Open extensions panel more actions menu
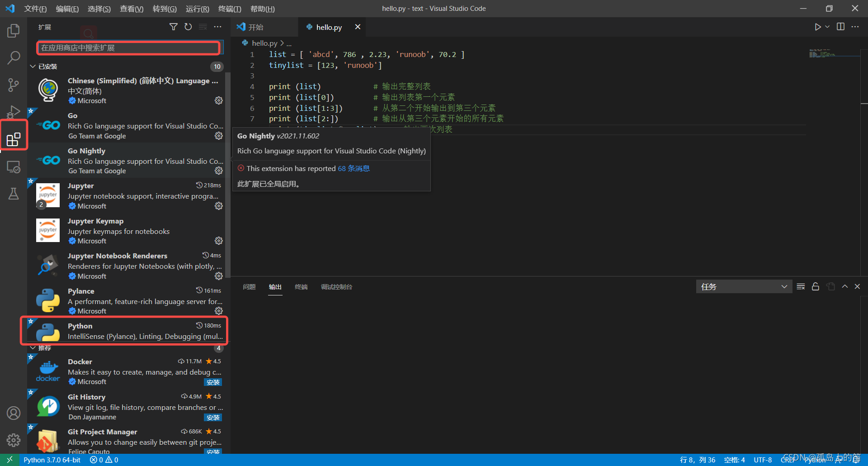Screen dimensions: 868x466 [218, 27]
